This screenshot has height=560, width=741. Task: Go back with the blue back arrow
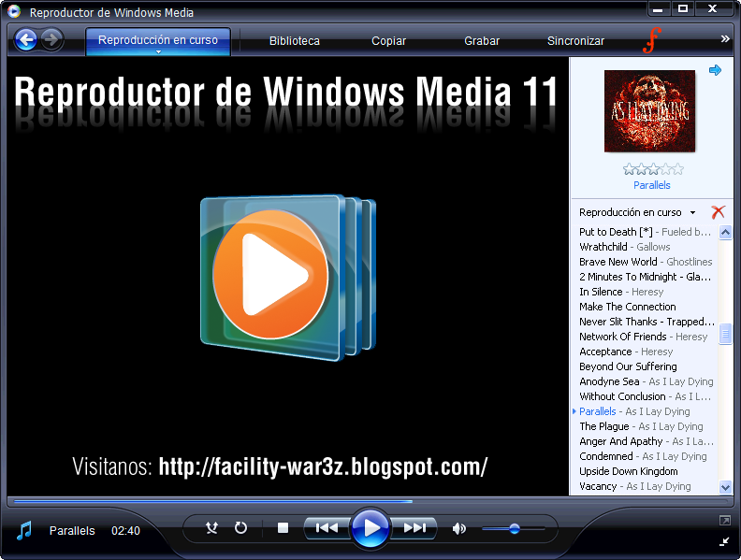click(25, 39)
